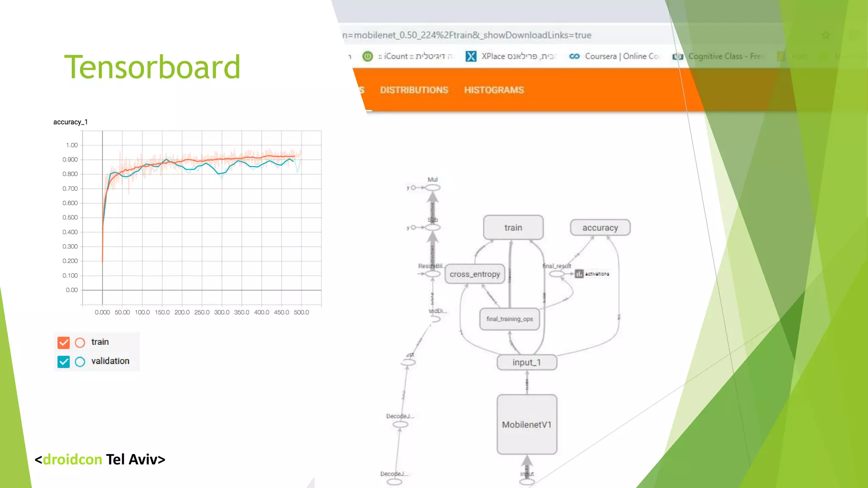Open the HISTOGRAMS tab
Image resolution: width=868 pixels, height=488 pixels.
click(494, 90)
